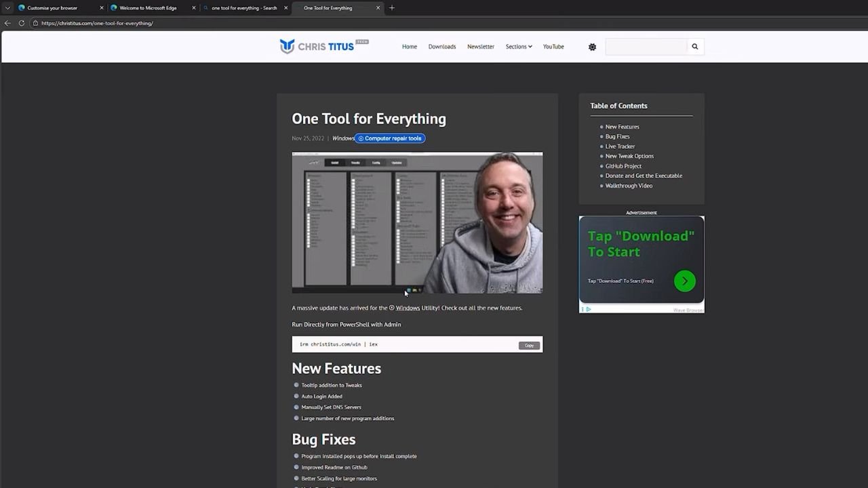Screen dimensions: 868x488
Task: Click inside the site search input field
Action: [x=646, y=47]
